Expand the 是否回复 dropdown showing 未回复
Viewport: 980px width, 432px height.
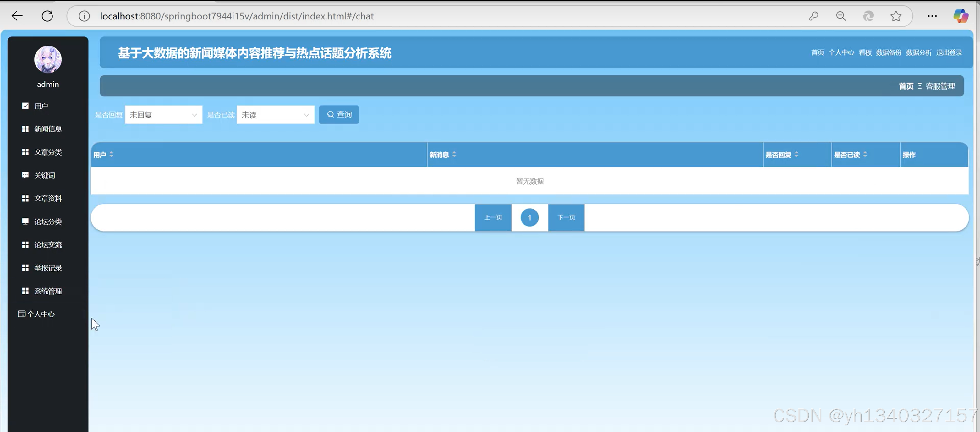click(x=164, y=115)
